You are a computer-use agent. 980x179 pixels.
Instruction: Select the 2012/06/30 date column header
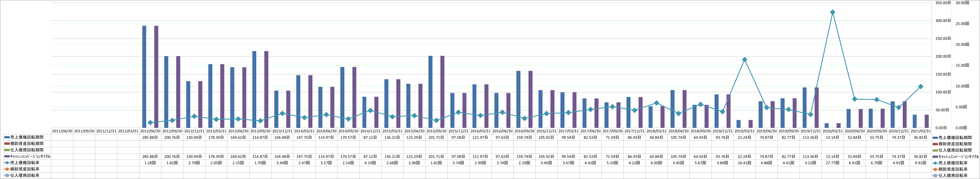tap(150, 131)
